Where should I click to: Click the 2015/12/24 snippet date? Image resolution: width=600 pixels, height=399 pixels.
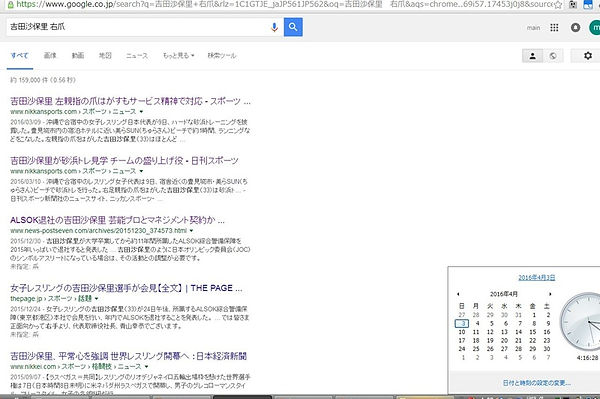pos(25,309)
